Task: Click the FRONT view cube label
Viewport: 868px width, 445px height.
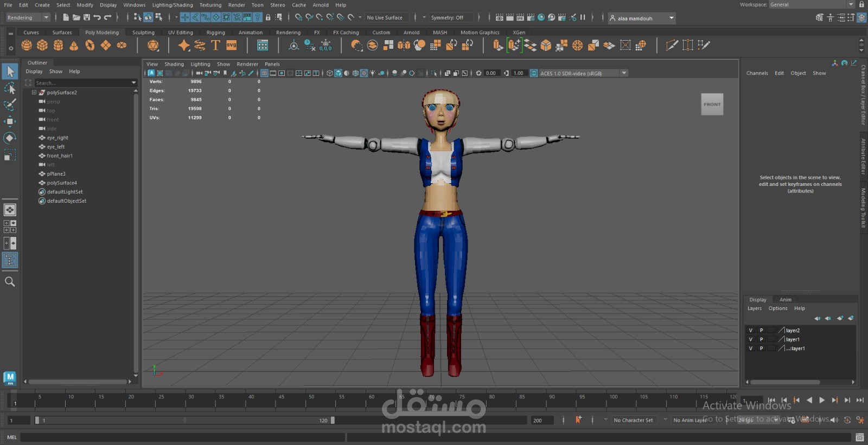Action: point(712,105)
